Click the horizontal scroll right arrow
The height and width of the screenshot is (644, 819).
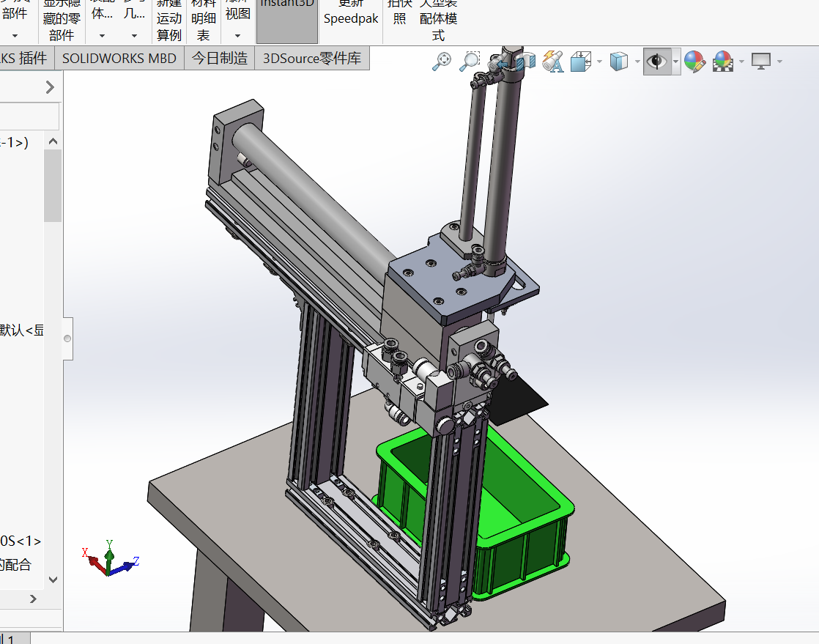(34, 599)
